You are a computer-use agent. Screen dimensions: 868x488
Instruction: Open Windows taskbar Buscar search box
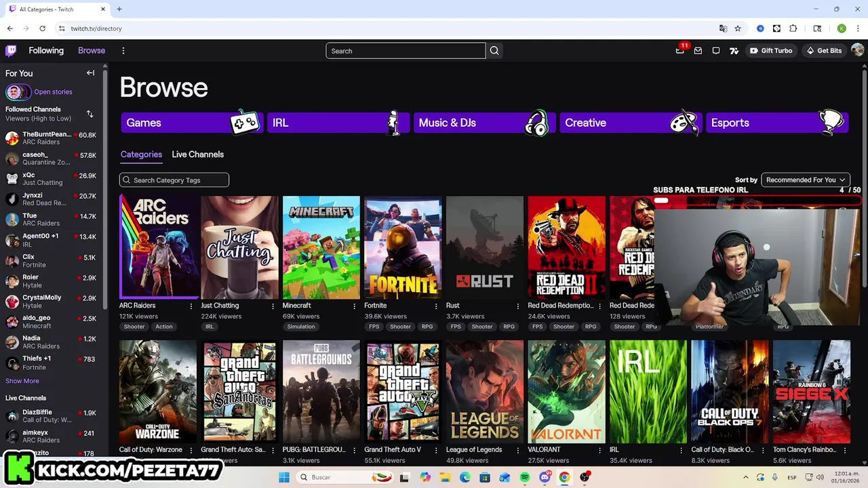pos(346,477)
